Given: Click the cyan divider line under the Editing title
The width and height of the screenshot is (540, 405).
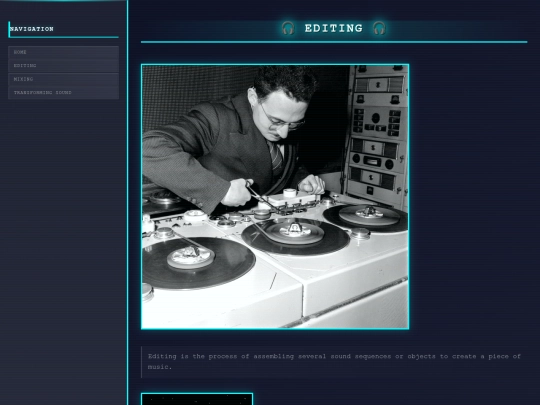Looking at the screenshot, I should click(x=334, y=42).
